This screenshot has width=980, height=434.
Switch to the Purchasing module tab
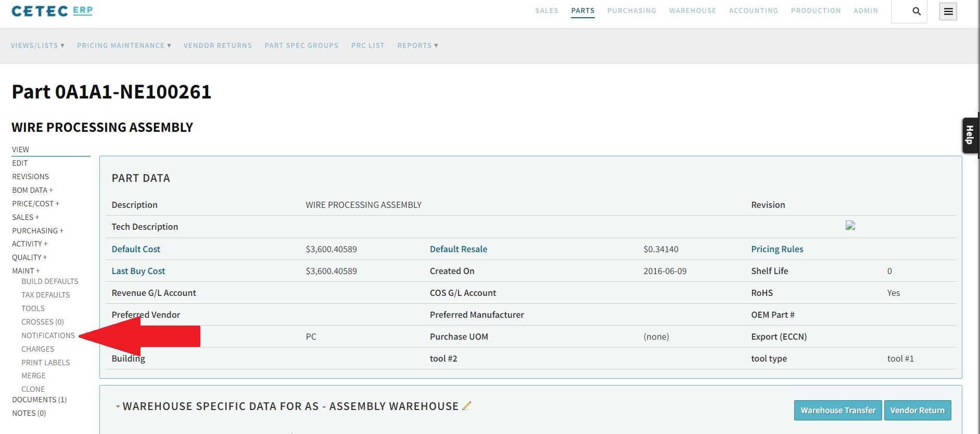coord(631,10)
